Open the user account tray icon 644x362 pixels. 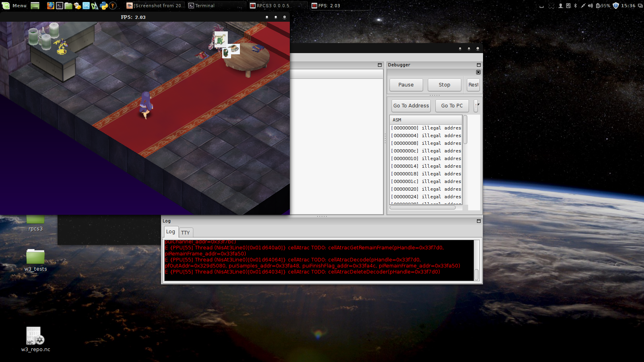(560, 6)
